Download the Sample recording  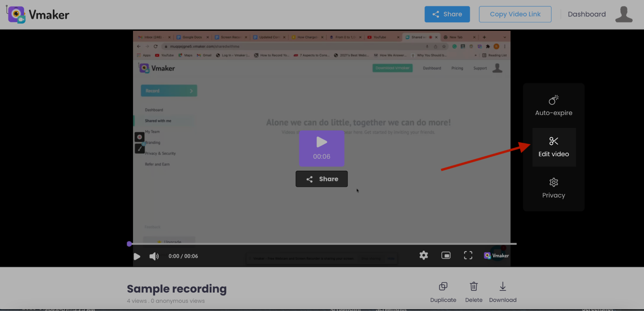503,292
